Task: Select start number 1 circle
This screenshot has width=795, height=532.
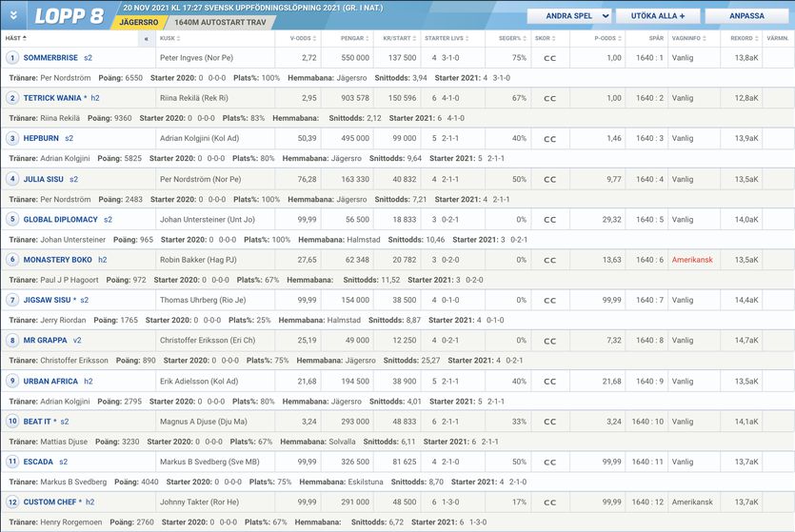Action: [12, 58]
